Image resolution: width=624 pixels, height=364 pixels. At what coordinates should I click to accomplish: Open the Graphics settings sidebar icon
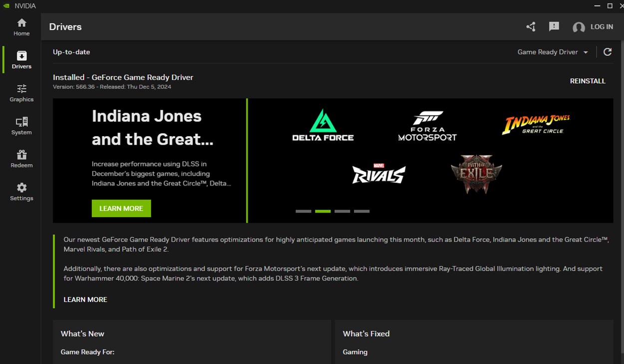coord(21,93)
